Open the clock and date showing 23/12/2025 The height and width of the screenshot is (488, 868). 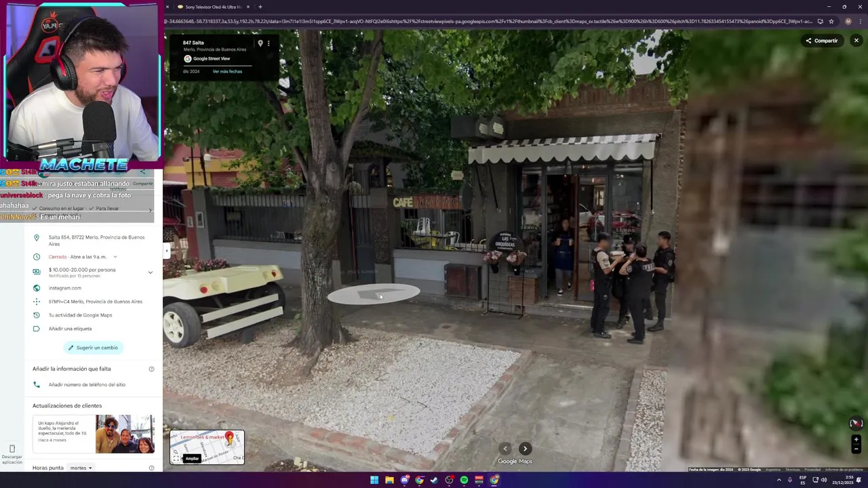coord(843,480)
